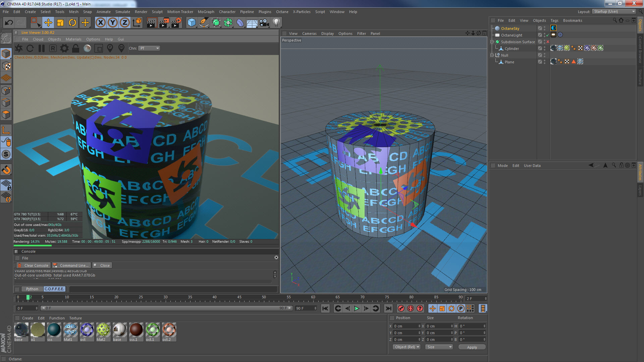Open the Chn channel dropdown
Image resolution: width=644 pixels, height=362 pixels.
(150, 48)
